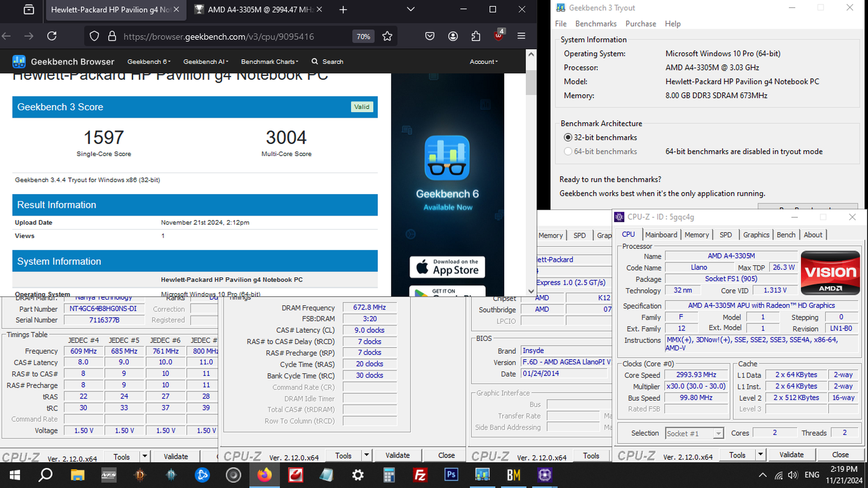Open Account dropdown in Geekbench Browser
The width and height of the screenshot is (868, 488).
coord(484,62)
